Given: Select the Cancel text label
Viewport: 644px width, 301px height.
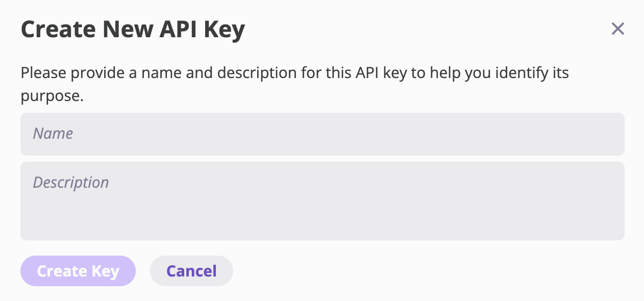Looking at the screenshot, I should [191, 271].
